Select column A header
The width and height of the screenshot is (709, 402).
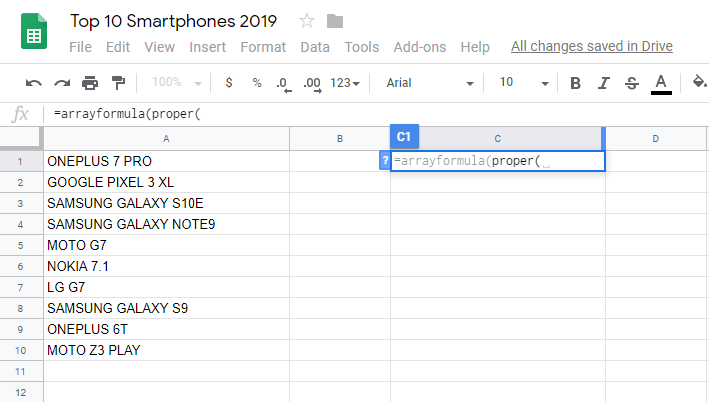[x=166, y=139]
